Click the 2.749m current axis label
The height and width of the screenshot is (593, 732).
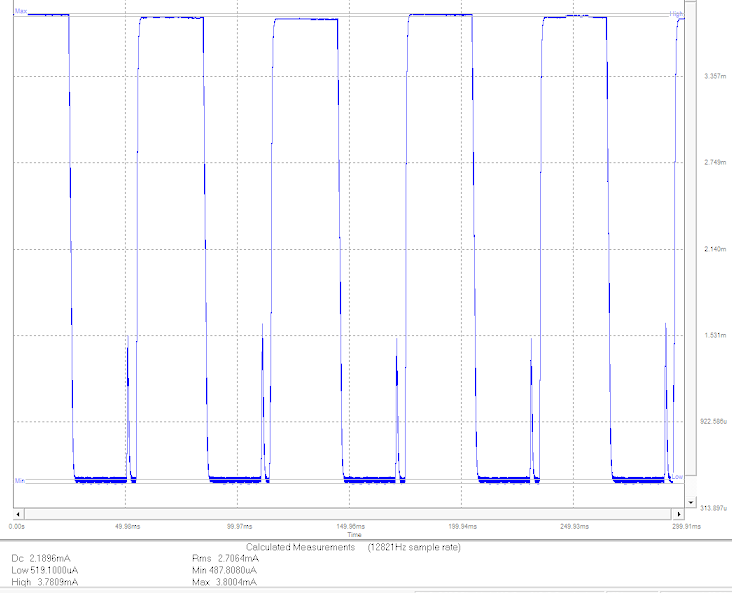pyautogui.click(x=715, y=162)
